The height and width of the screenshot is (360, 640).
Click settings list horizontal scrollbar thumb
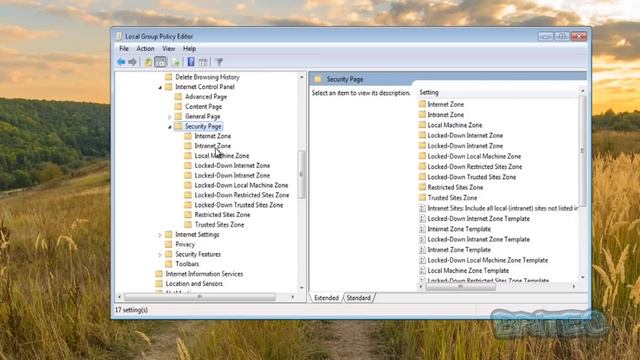pos(460,287)
